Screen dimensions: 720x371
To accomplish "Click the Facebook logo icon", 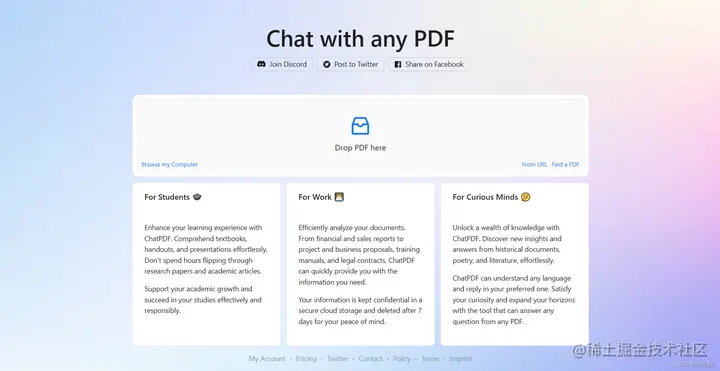I will pyautogui.click(x=398, y=64).
